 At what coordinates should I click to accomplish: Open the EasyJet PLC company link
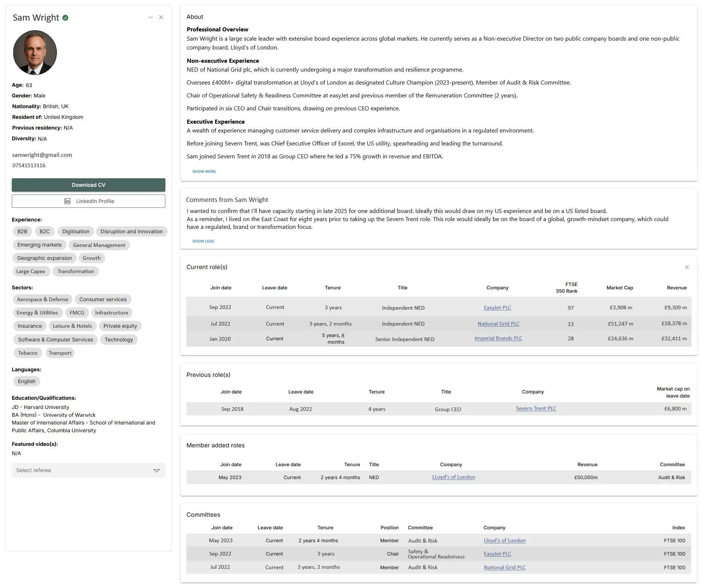[497, 307]
